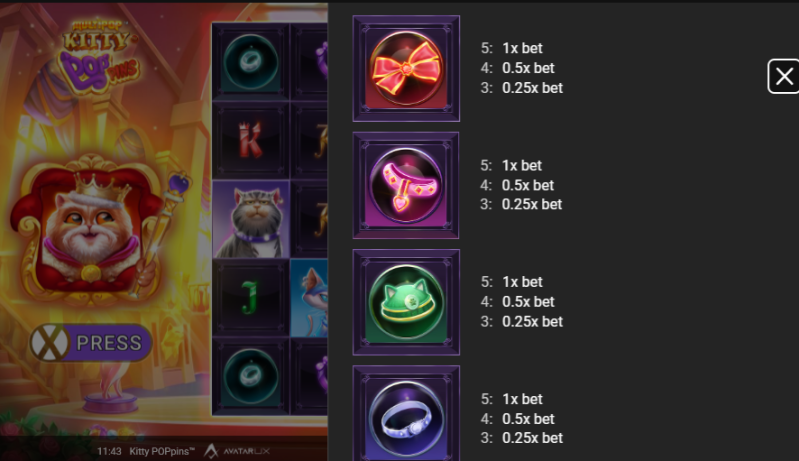Click the green J symbol on reel
The width and height of the screenshot is (799, 461).
pyautogui.click(x=250, y=297)
